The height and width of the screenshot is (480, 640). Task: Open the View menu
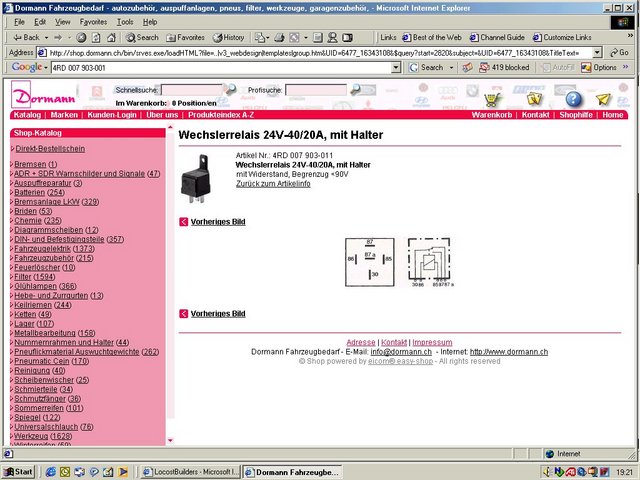[x=62, y=22]
